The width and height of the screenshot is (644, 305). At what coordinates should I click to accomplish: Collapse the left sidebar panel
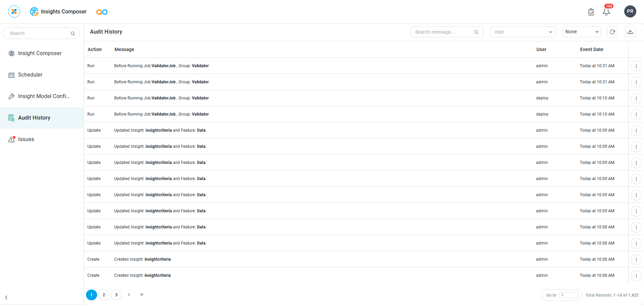pyautogui.click(x=6, y=298)
